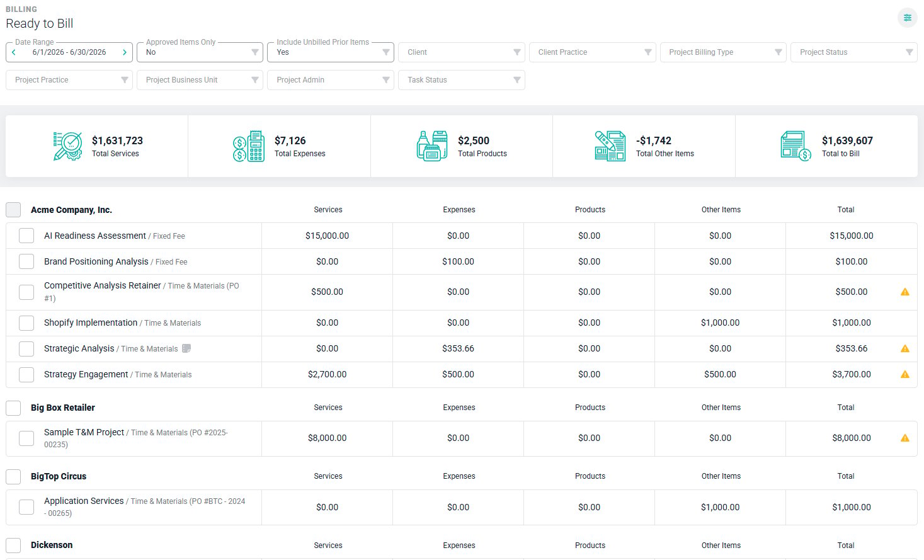Viewport: 924px width, 560px height.
Task: Open the Project Billing Type dropdown
Action: click(x=723, y=52)
